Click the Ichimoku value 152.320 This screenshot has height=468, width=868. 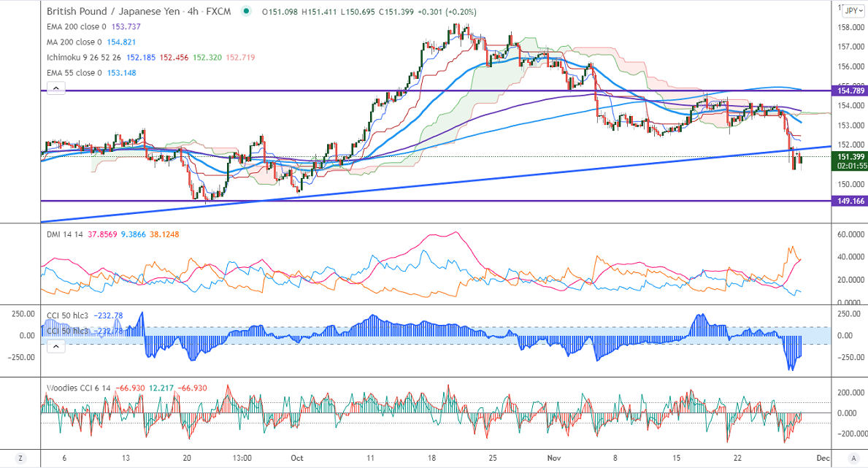pos(207,58)
